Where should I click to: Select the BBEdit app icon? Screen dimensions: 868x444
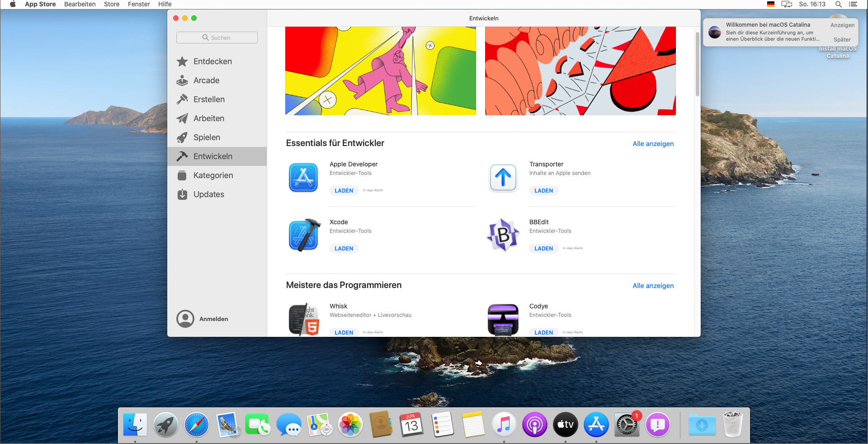[503, 235]
